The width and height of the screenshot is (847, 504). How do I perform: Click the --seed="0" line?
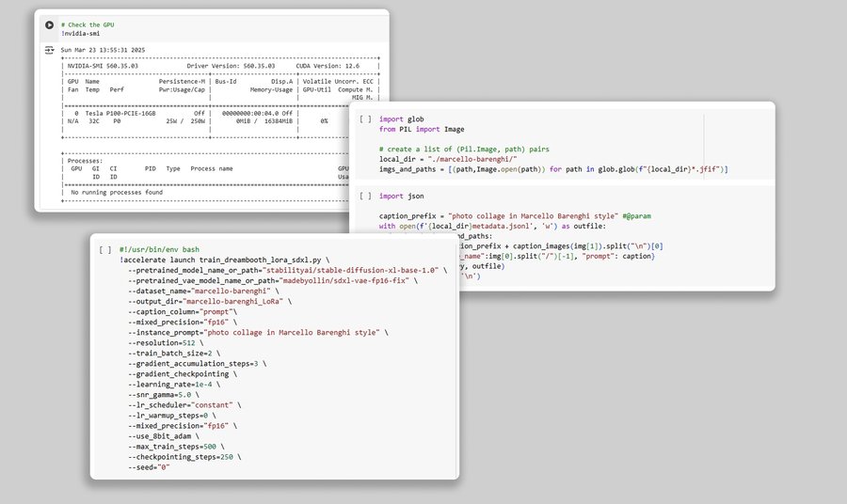149,467
